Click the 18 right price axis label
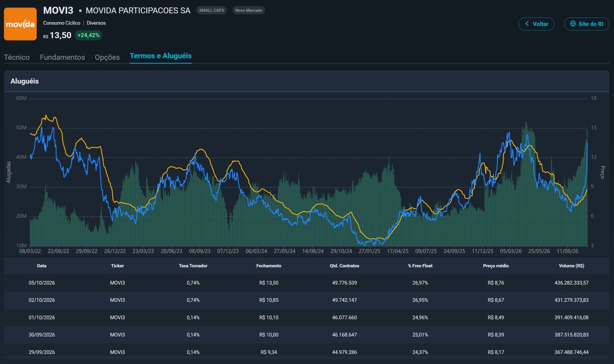 pos(594,98)
